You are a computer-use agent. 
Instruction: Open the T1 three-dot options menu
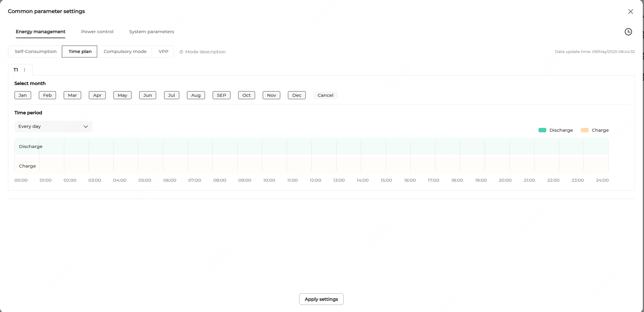25,70
